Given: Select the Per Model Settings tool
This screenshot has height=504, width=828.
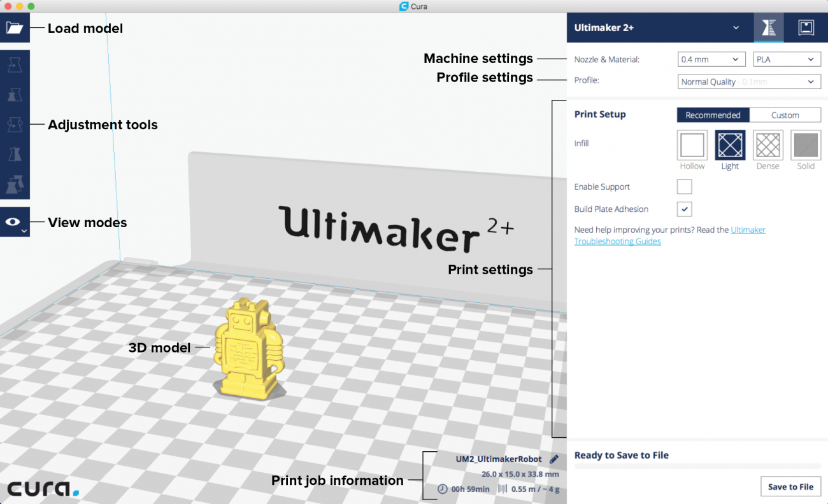Looking at the screenshot, I should (x=15, y=185).
